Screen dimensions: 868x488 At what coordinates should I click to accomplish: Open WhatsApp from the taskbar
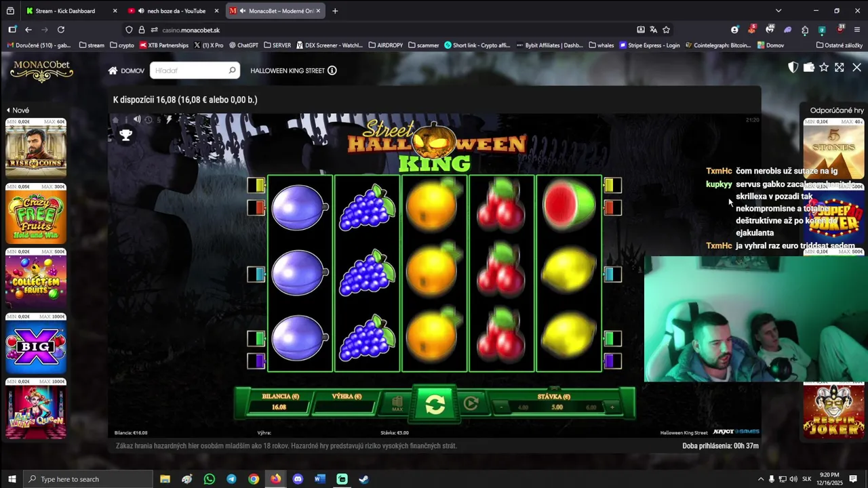click(209, 479)
